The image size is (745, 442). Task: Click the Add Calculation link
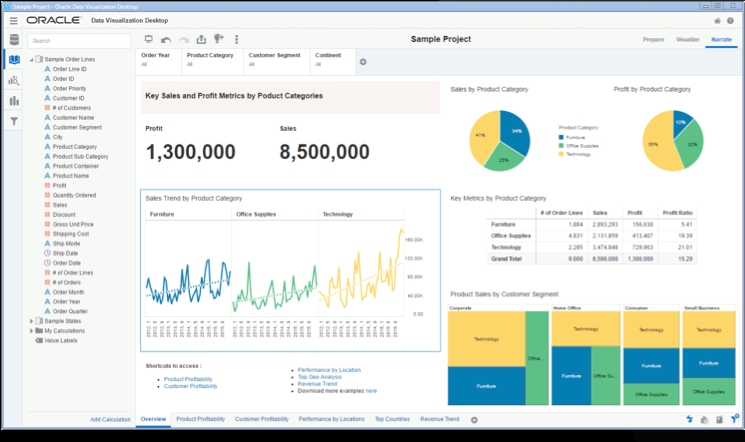coord(110,420)
